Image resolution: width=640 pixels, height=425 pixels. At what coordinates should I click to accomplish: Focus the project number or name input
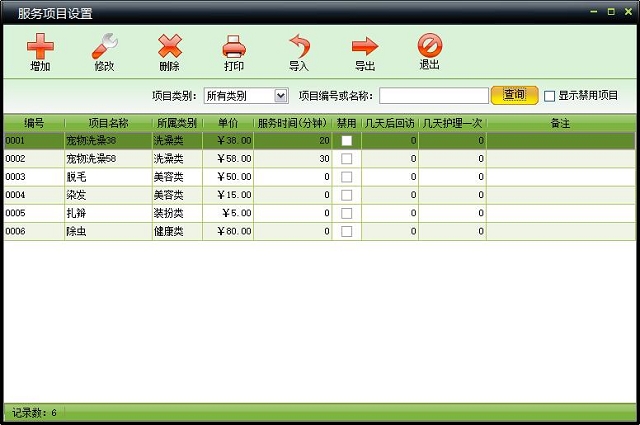[433, 96]
